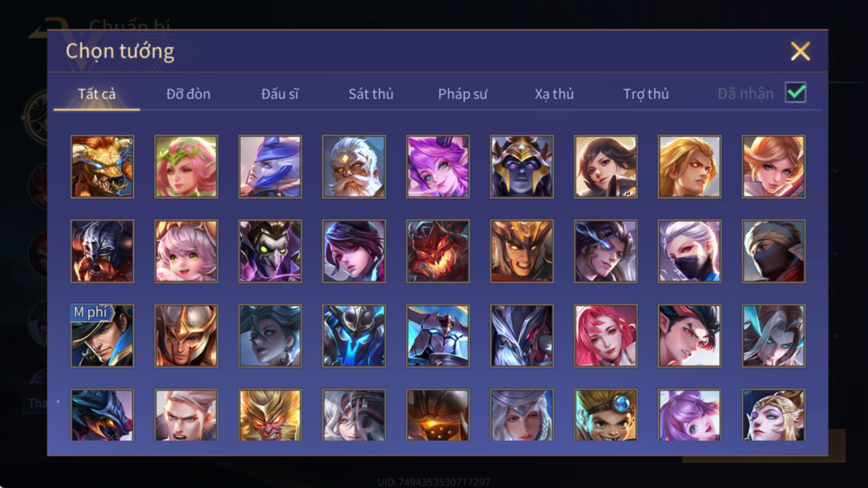Choose the hero marked 'M phí'

(102, 336)
